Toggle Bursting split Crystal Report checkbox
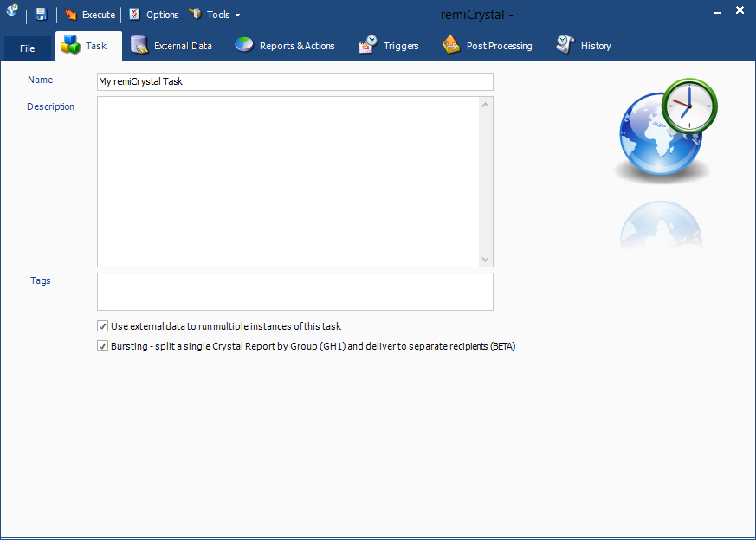Screen dimensions: 756x540 click(x=102, y=346)
